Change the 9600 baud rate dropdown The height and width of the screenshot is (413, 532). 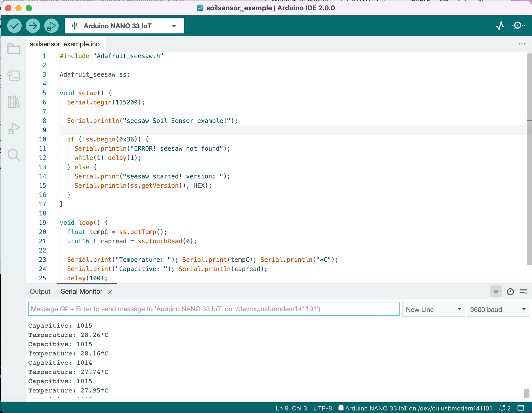(x=497, y=310)
